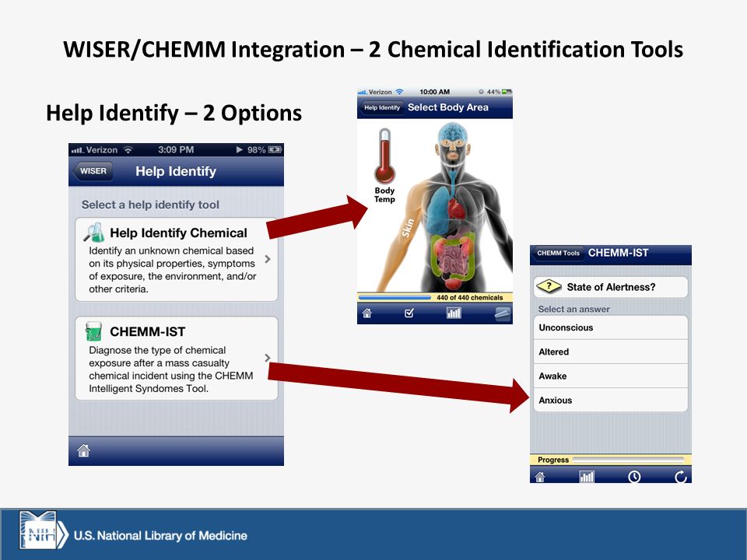This screenshot has height=560, width=747.
Task: Tap the checklist icon in body area toolbar
Action: pyautogui.click(x=409, y=313)
